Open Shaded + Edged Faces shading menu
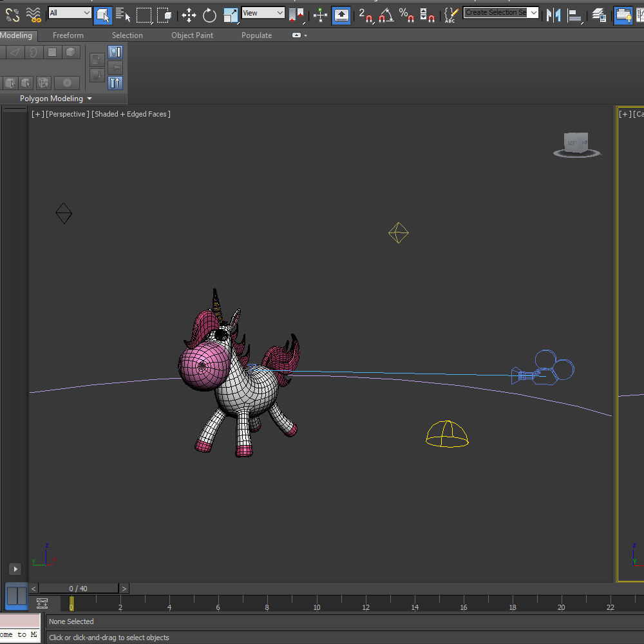 click(131, 114)
